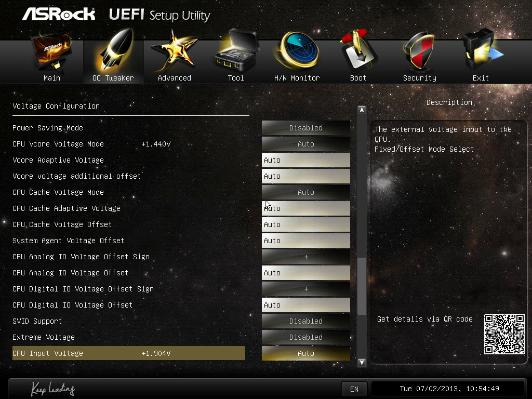
Task: Click the H/W Monitor radar icon
Action: pos(297,50)
